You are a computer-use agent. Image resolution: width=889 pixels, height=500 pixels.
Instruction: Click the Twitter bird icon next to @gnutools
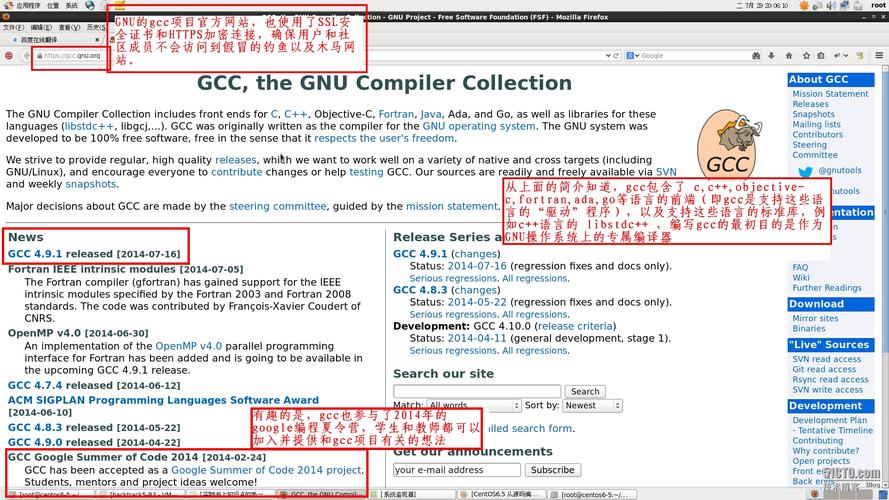tap(805, 171)
